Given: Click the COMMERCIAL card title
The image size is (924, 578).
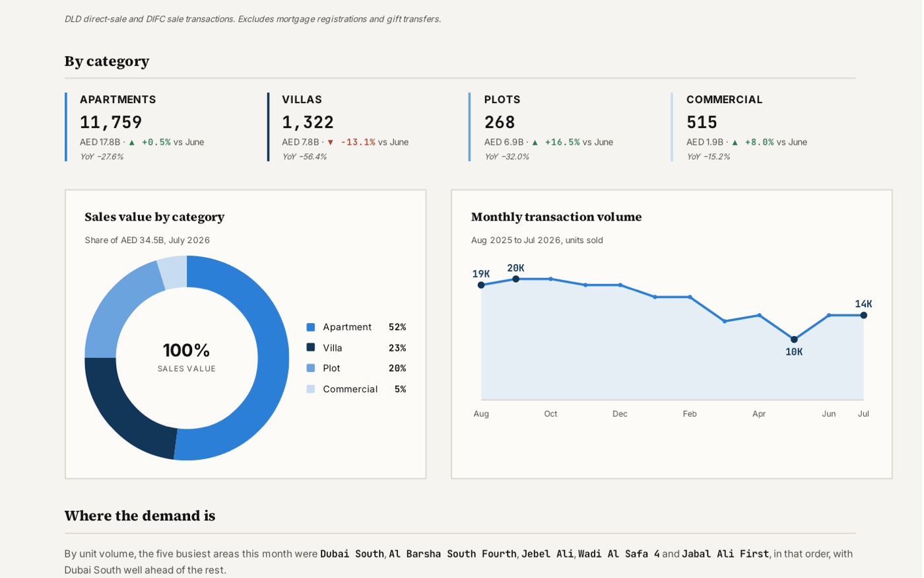Looking at the screenshot, I should click(x=725, y=100).
